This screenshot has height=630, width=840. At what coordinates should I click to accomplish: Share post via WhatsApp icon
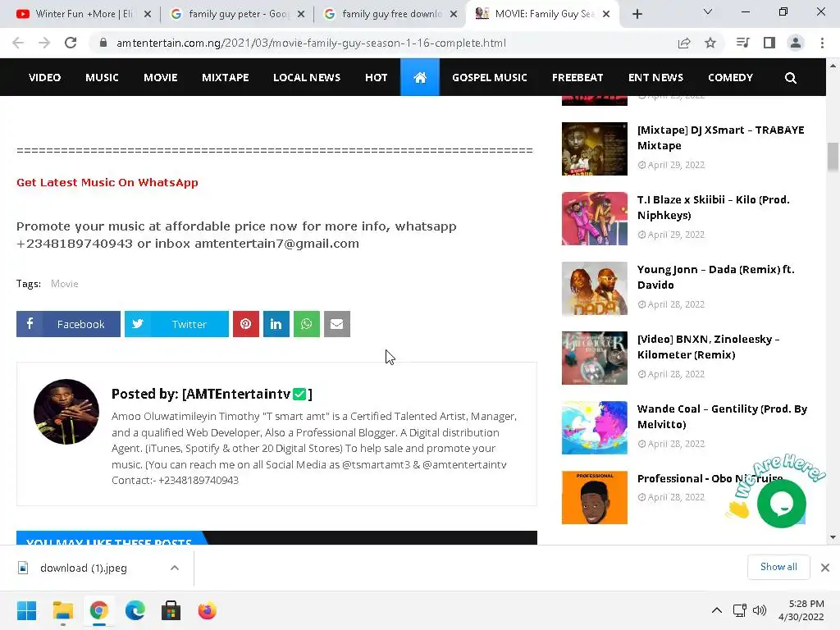pos(307,324)
